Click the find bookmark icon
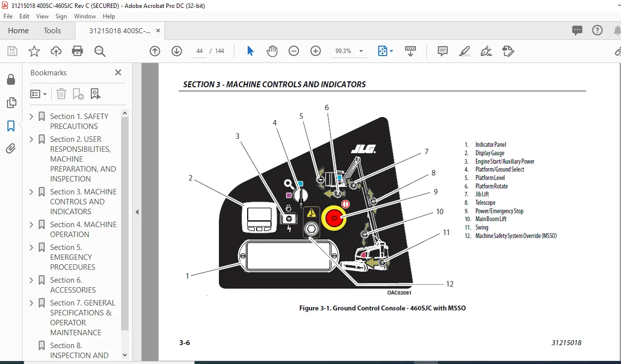 (x=95, y=94)
